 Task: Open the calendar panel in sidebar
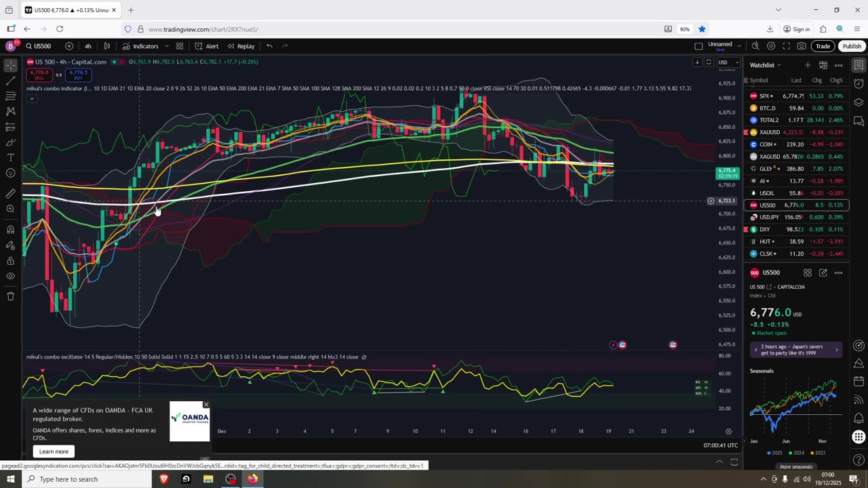coord(859,382)
